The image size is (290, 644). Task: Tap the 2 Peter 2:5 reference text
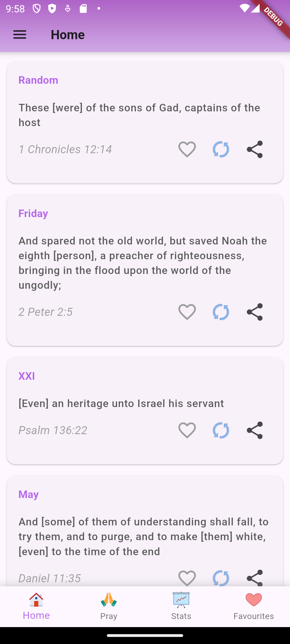tap(46, 312)
